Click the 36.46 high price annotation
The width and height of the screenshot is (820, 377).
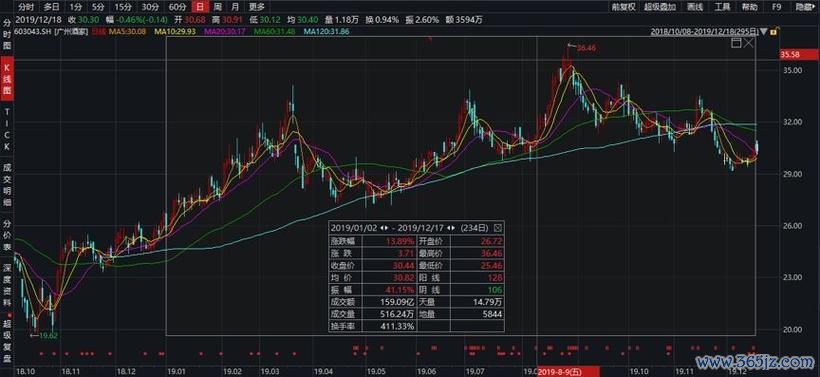click(586, 48)
